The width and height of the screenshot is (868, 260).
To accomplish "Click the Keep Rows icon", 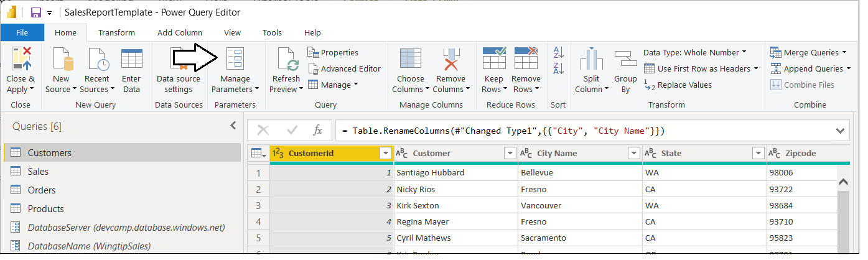I will click(494, 58).
